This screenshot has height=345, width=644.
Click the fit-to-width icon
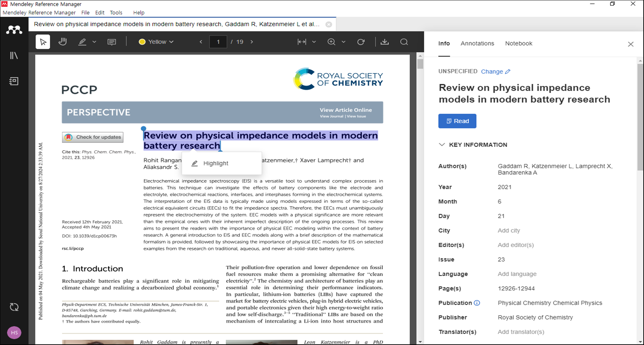[x=302, y=42]
